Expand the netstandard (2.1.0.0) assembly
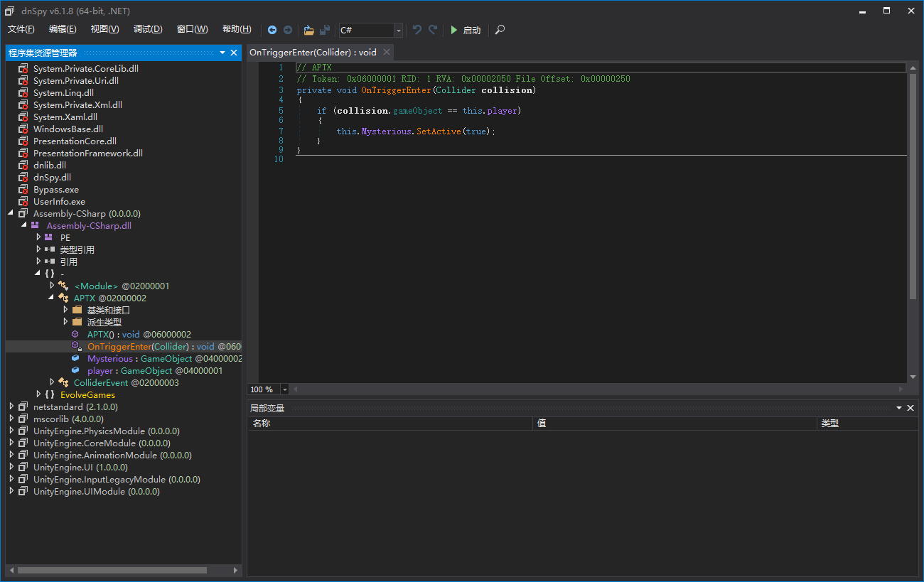This screenshot has height=582, width=924. 11,406
